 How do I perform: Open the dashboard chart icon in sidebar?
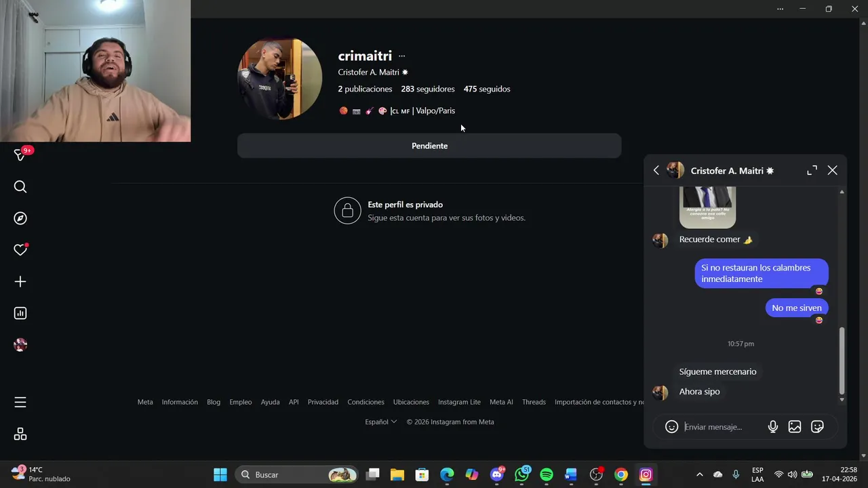tap(20, 313)
